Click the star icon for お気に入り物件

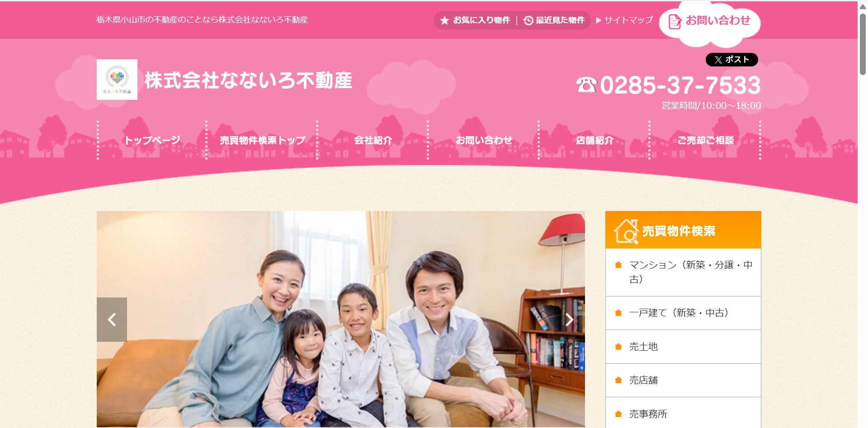coord(444,20)
